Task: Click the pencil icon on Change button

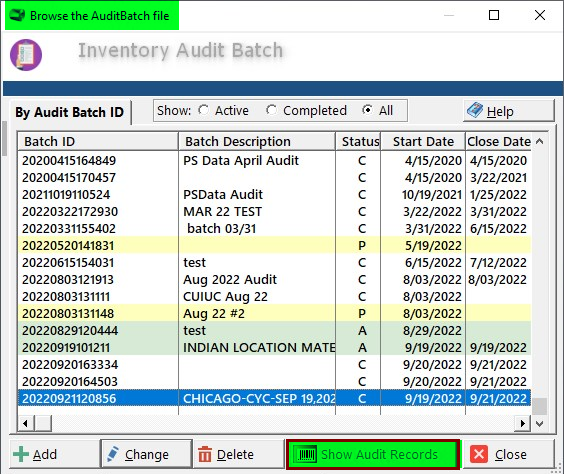Action: coord(113,454)
